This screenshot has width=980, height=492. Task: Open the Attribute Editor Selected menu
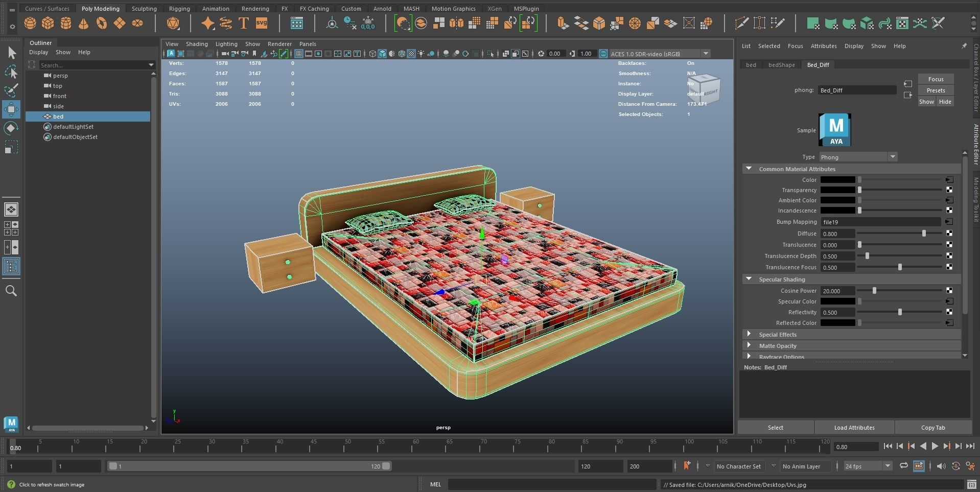[x=769, y=46]
